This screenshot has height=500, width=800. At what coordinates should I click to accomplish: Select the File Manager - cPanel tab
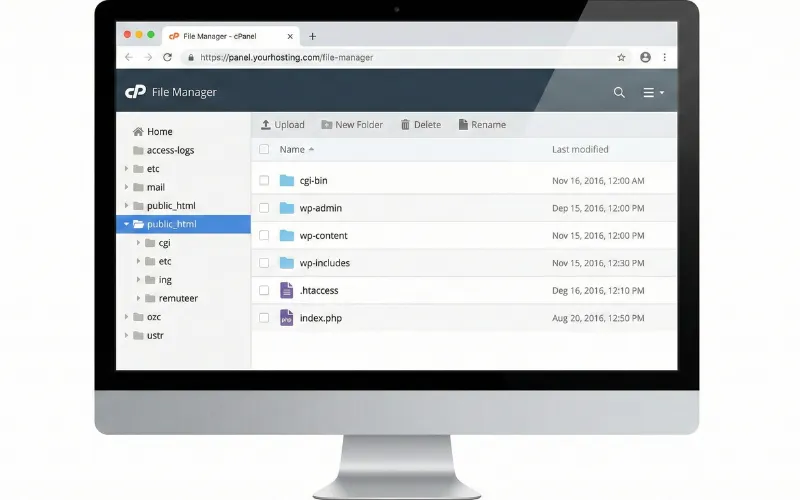pyautogui.click(x=232, y=36)
